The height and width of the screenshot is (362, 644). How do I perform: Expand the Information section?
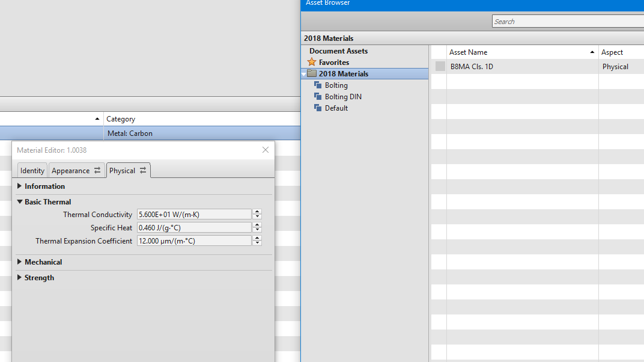tap(19, 186)
